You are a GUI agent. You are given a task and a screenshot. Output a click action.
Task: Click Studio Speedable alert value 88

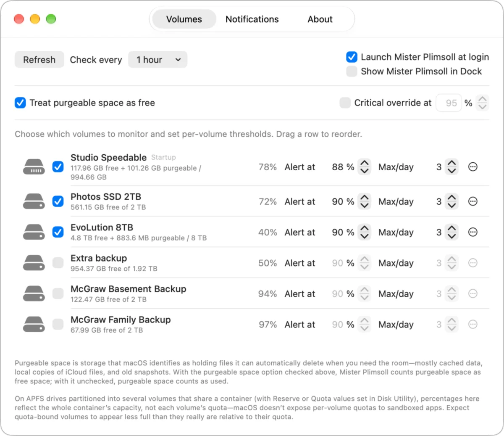coord(338,167)
